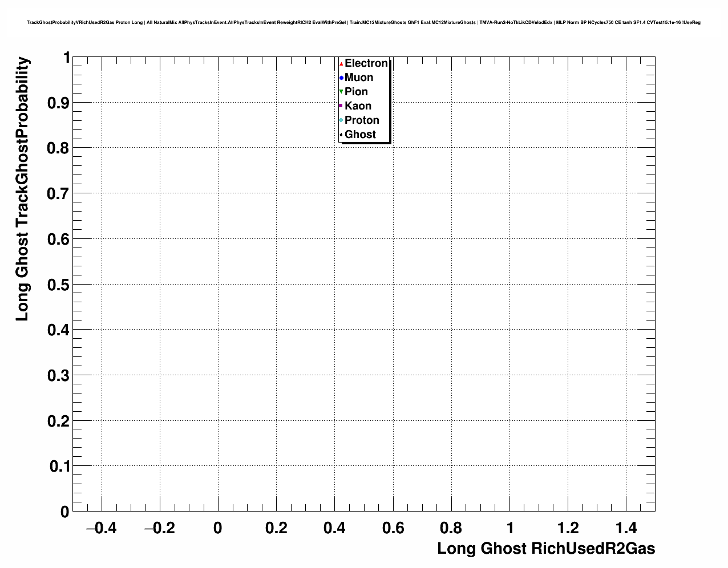Viewport: 728px width, 568px height.
Task: Click the x-axis label 0.6
Action: click(x=393, y=528)
